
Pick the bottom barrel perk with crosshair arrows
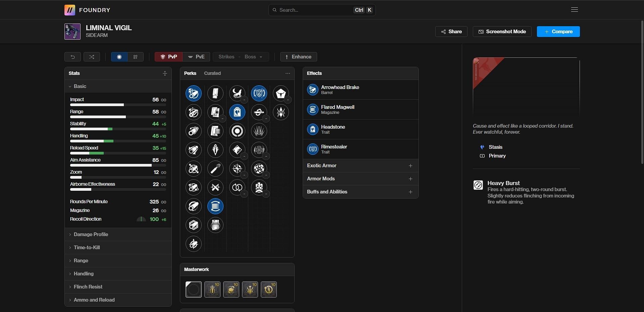tap(194, 244)
